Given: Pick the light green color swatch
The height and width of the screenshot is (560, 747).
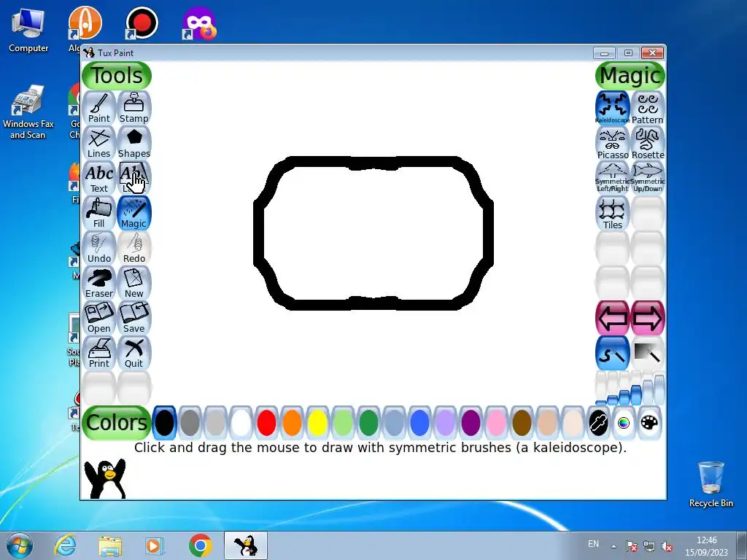Looking at the screenshot, I should click(x=343, y=423).
